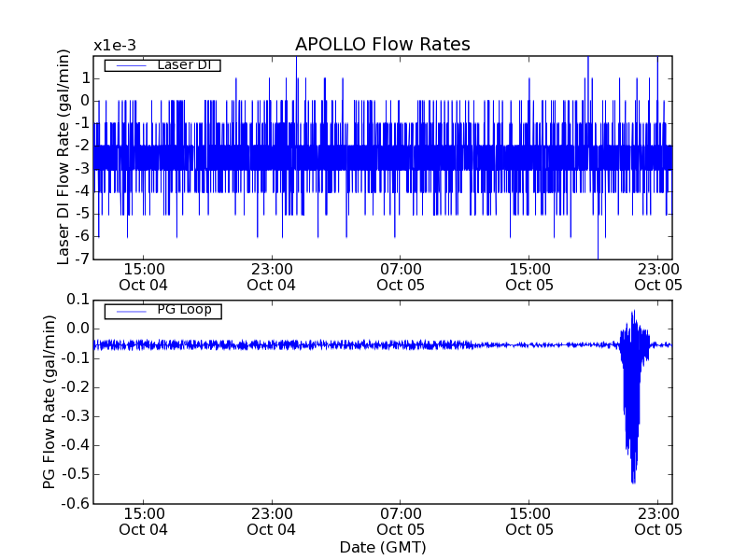Click the 15:00 Oct 05 tick under the bottom plot

coord(529,522)
